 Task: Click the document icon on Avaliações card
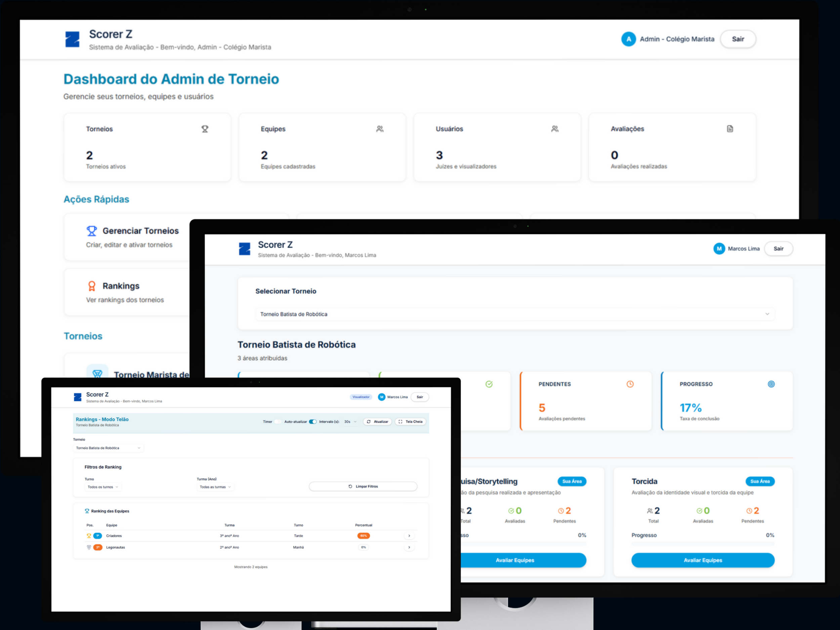pos(730,129)
